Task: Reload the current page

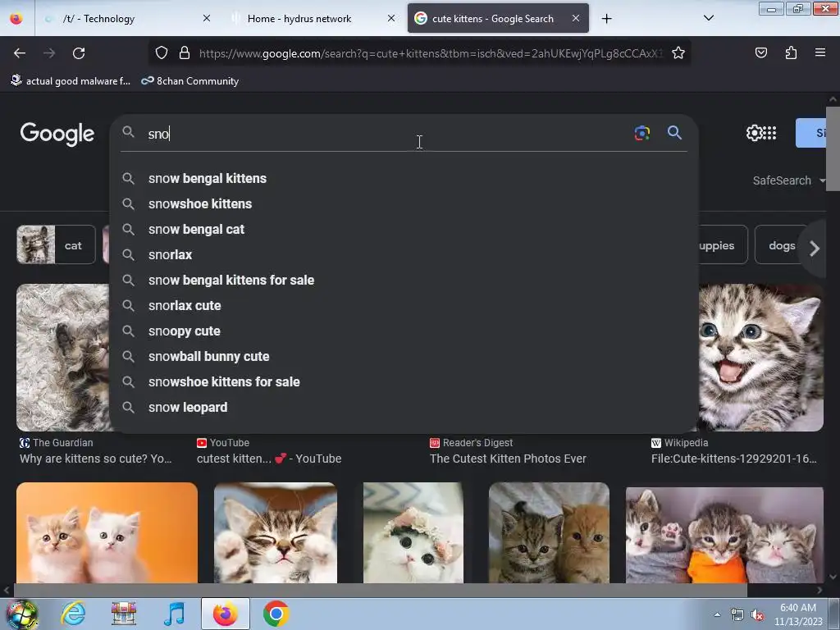Action: pos(79,53)
